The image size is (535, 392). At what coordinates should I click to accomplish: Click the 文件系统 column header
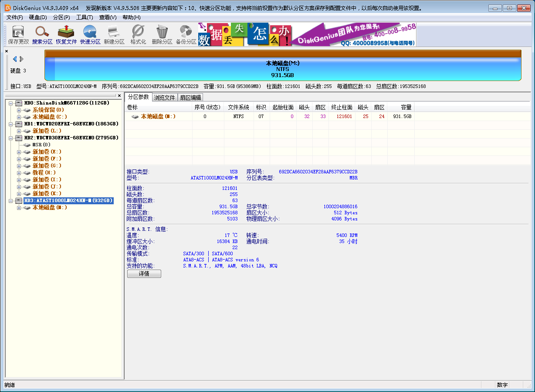(239, 107)
